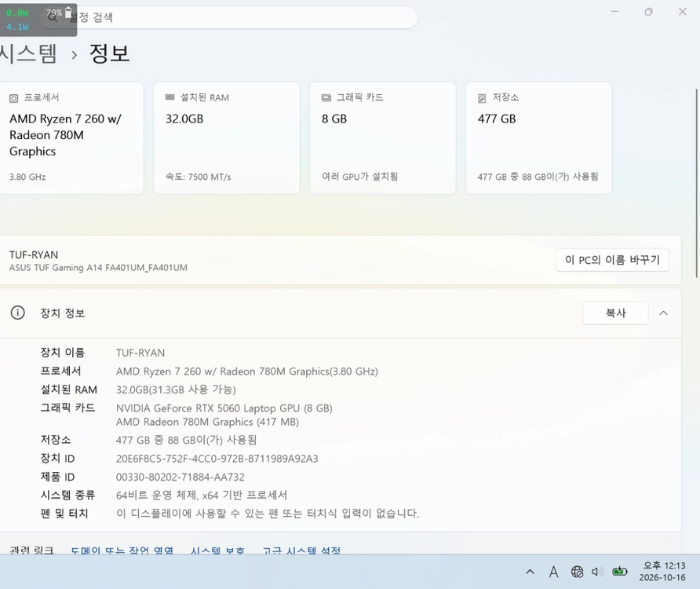The height and width of the screenshot is (589, 700).
Task: Click 477 GB value in storage card
Action: pyautogui.click(x=497, y=119)
